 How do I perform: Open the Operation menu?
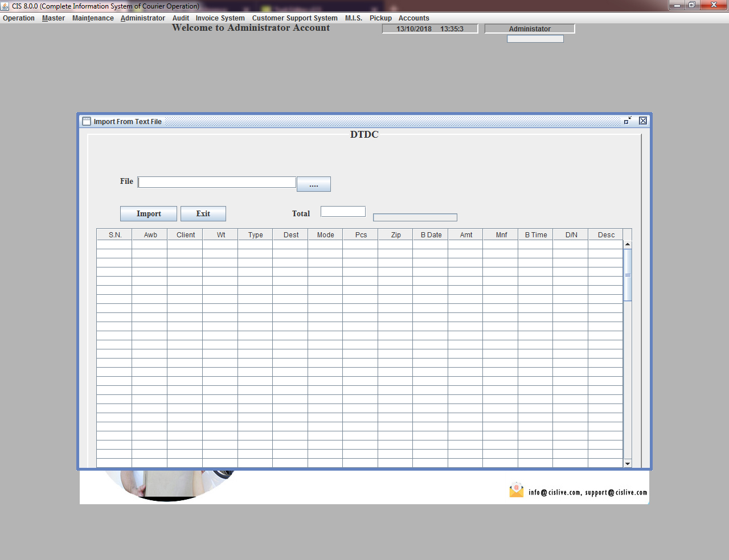tap(19, 18)
